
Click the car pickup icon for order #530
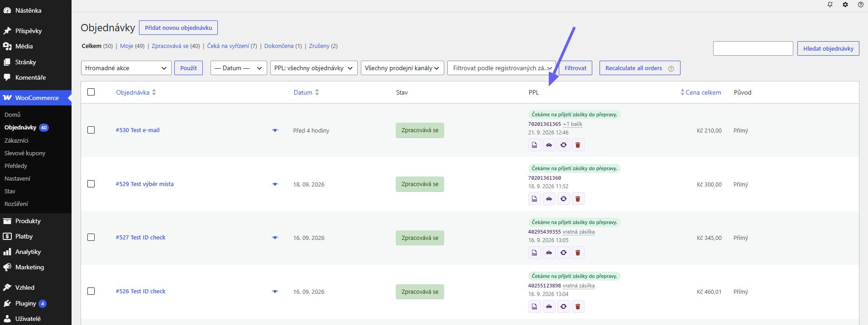549,145
